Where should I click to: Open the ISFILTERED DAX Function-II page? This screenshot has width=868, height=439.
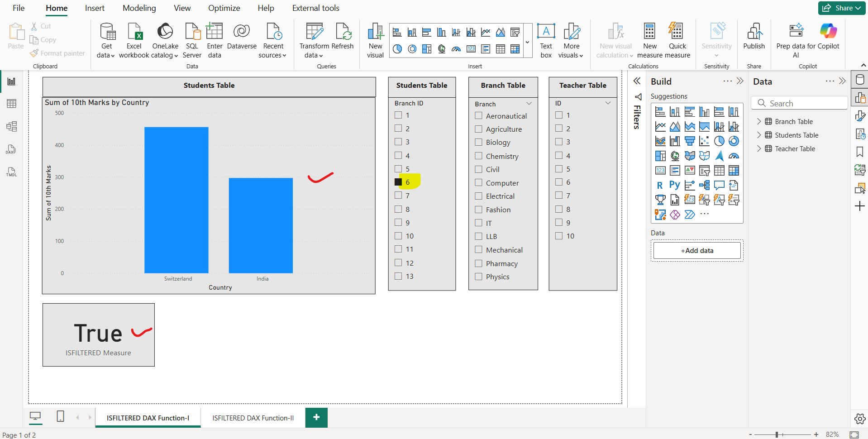(253, 417)
